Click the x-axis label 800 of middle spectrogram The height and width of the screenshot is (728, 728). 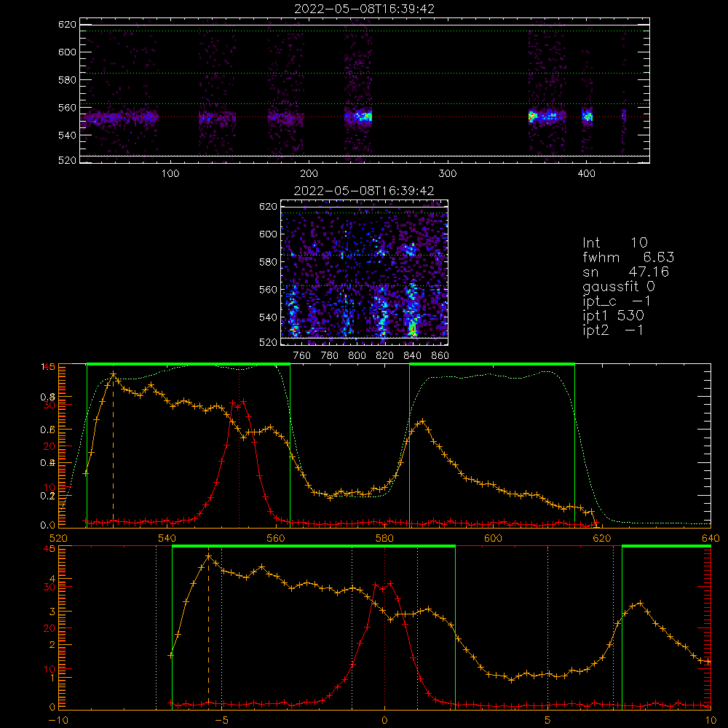pos(357,356)
